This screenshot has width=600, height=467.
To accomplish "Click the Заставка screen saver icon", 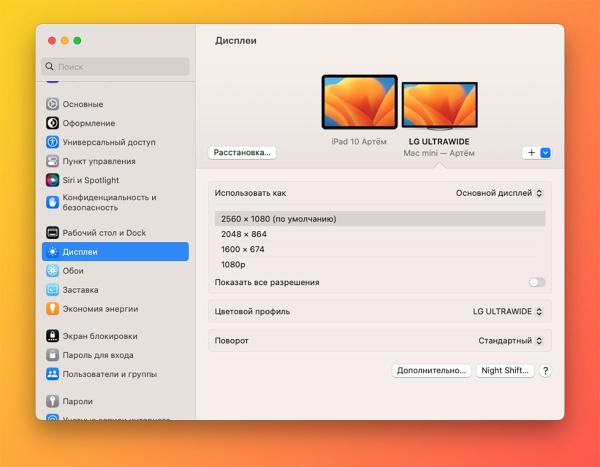I will [52, 289].
